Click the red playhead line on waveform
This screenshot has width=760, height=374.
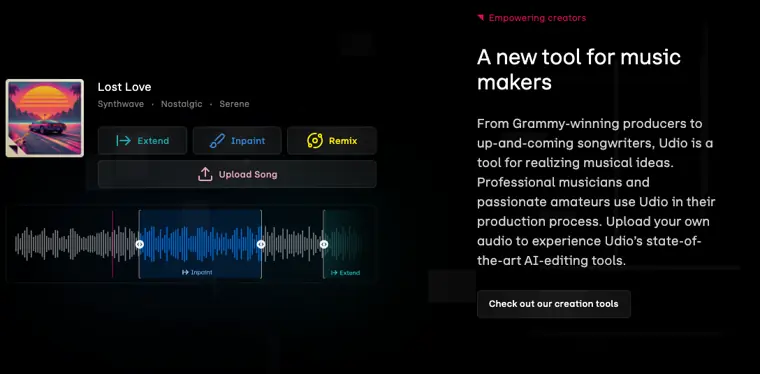click(x=112, y=244)
